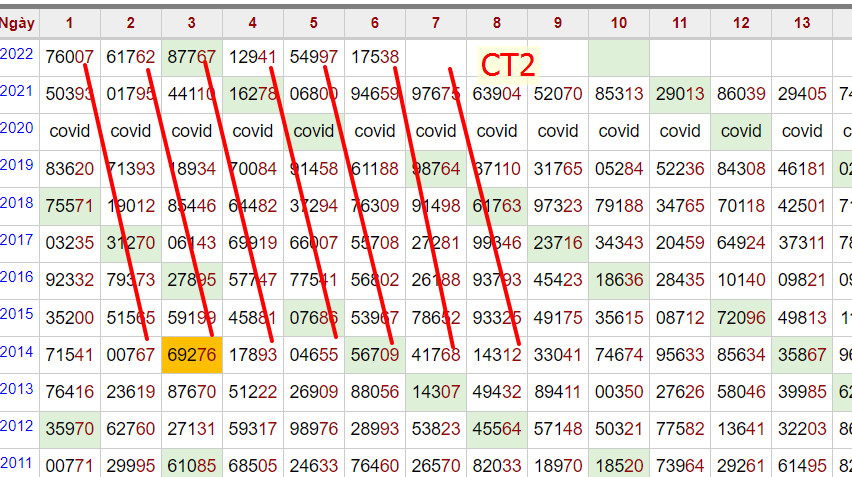Click the Ngày column header
Viewport: 852px width, 477px height.
(17, 22)
